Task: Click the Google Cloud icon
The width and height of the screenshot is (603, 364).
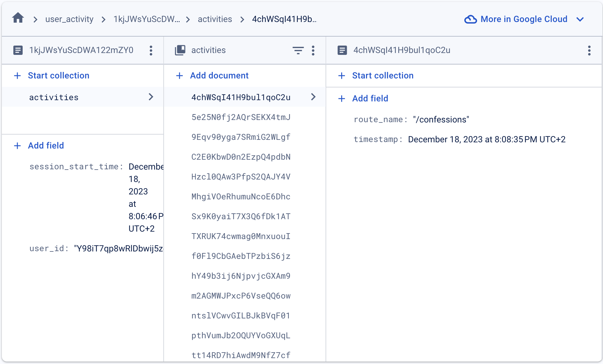Action: point(470,19)
